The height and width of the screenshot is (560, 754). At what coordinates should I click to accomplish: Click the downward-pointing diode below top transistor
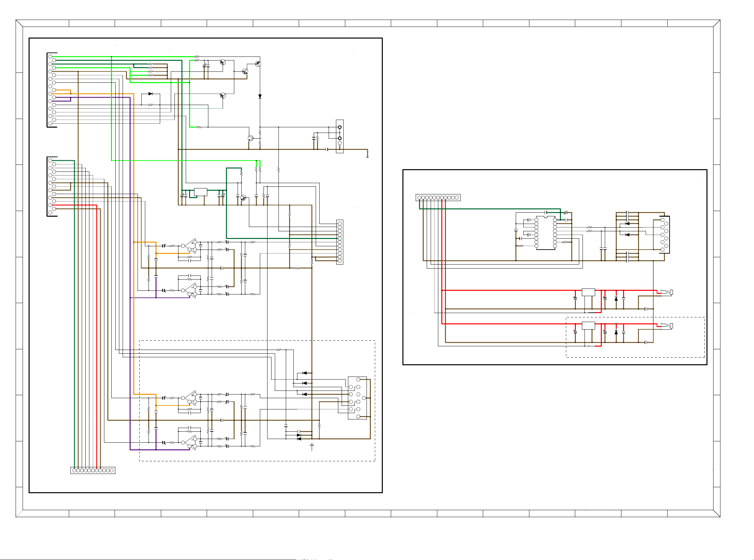coord(260,97)
